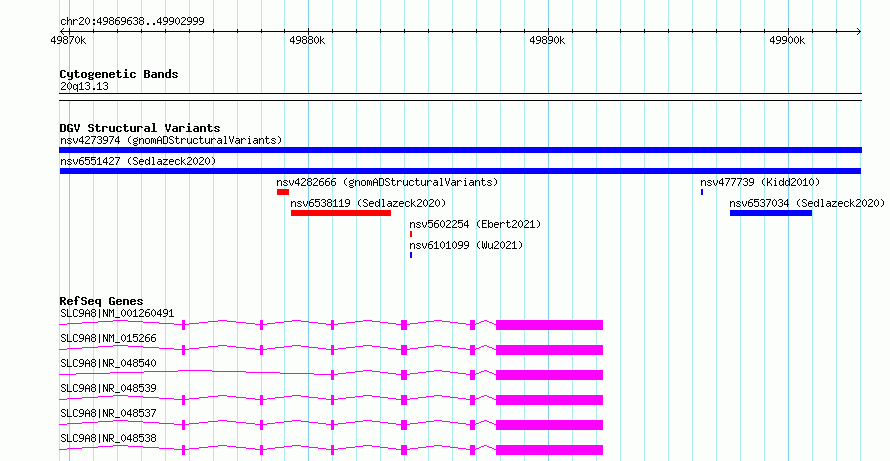The image size is (890, 461).
Task: Select the red nsv4282666 variant bar
Action: click(x=283, y=192)
